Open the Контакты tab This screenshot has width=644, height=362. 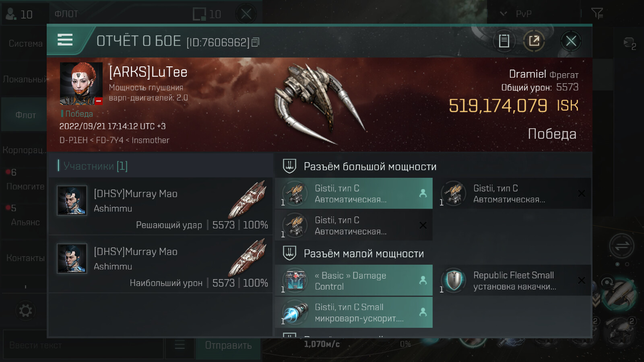tap(24, 258)
